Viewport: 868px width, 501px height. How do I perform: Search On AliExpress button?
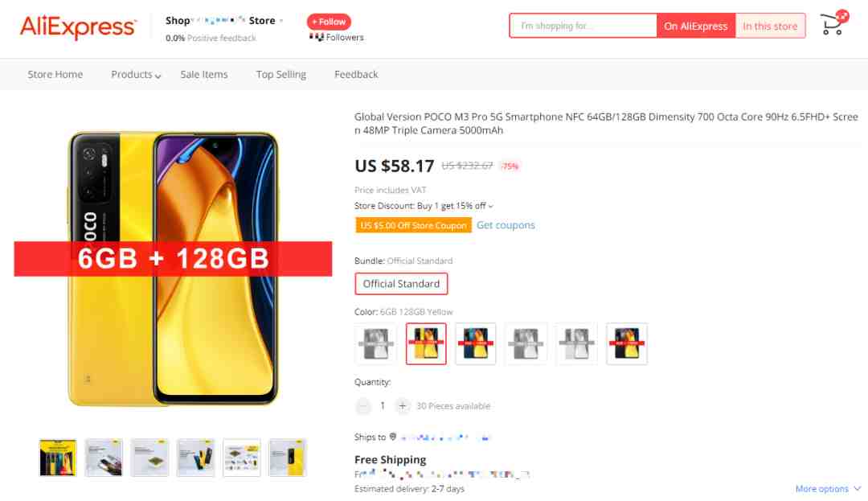[696, 26]
